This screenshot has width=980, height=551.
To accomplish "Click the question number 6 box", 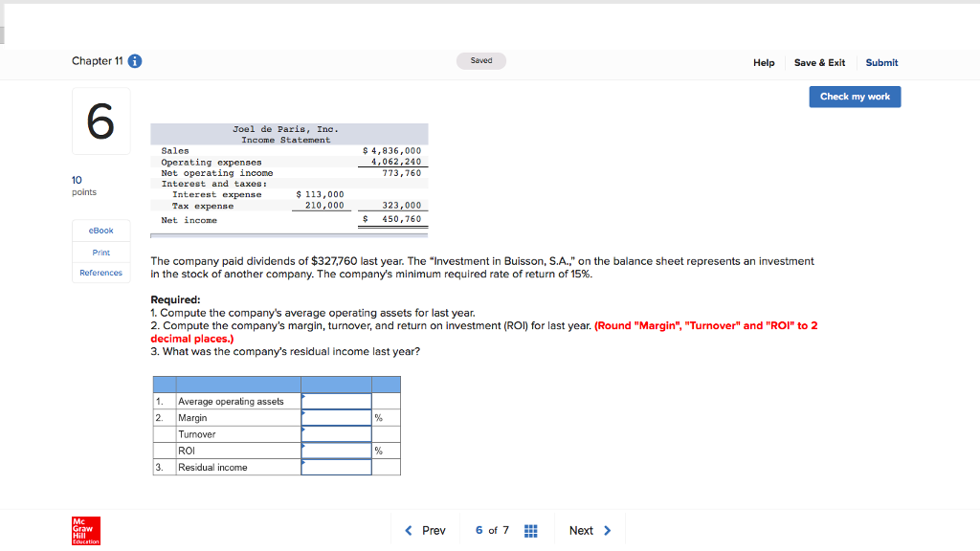I will pos(101,121).
